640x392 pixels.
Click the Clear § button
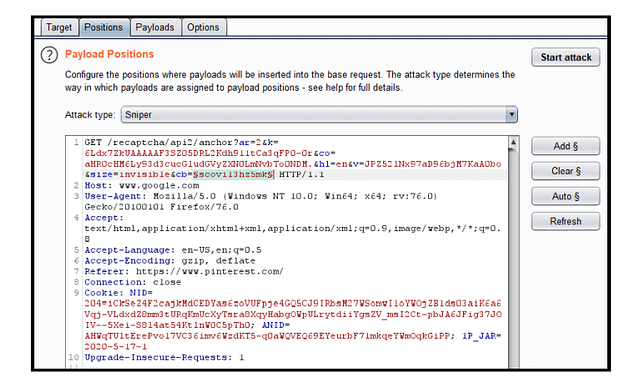[x=566, y=171]
